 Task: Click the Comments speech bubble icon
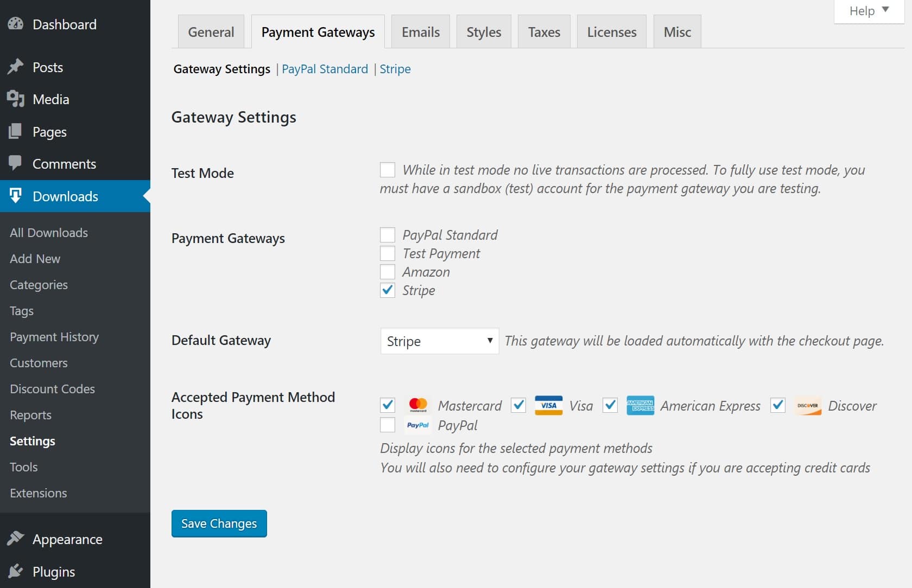click(x=15, y=163)
